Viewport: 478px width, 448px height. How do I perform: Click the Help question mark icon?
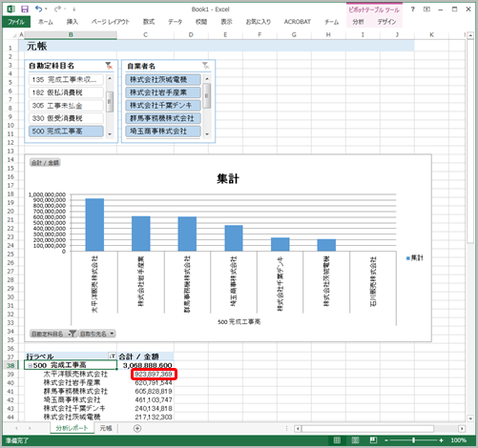coord(413,10)
